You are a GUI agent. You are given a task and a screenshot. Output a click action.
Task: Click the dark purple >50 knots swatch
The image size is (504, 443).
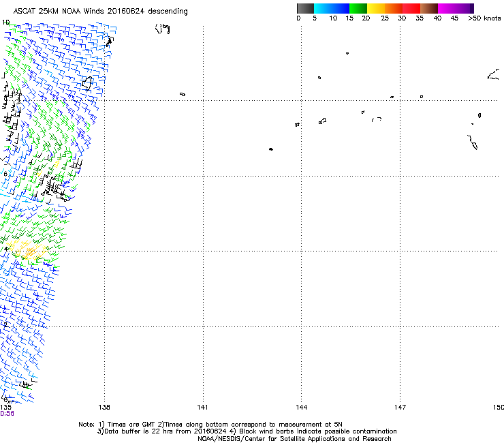tap(472, 8)
